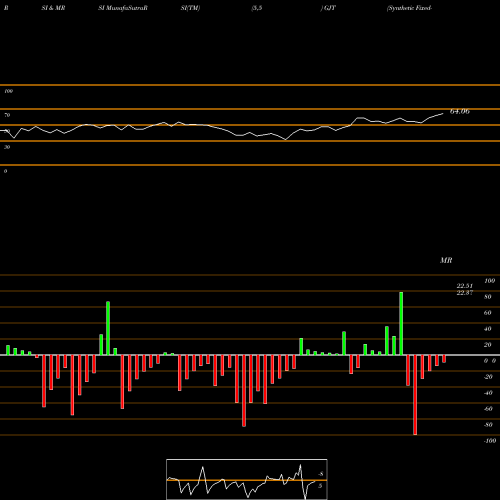Click the MR axis label 40
The image size is (500, 500).
click(488, 329)
